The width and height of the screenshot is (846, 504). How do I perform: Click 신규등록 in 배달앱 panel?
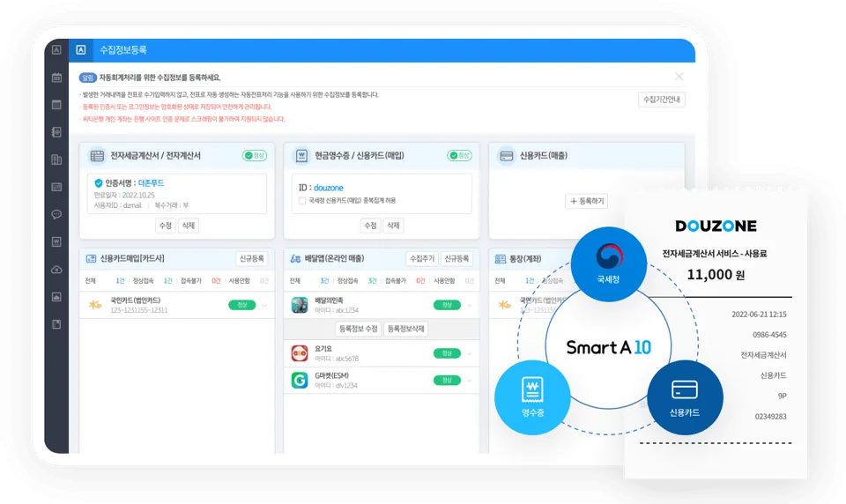[x=456, y=259]
